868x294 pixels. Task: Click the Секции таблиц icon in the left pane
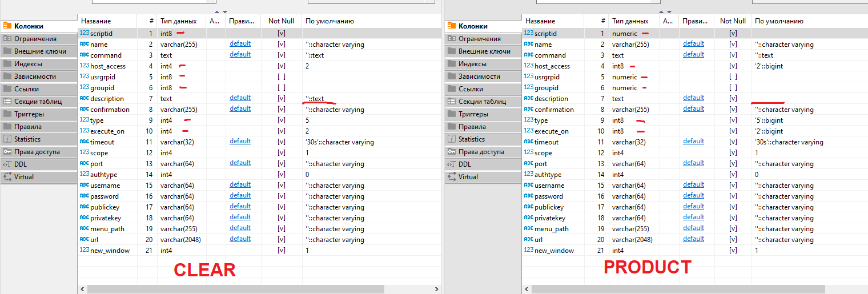pyautogui.click(x=7, y=102)
